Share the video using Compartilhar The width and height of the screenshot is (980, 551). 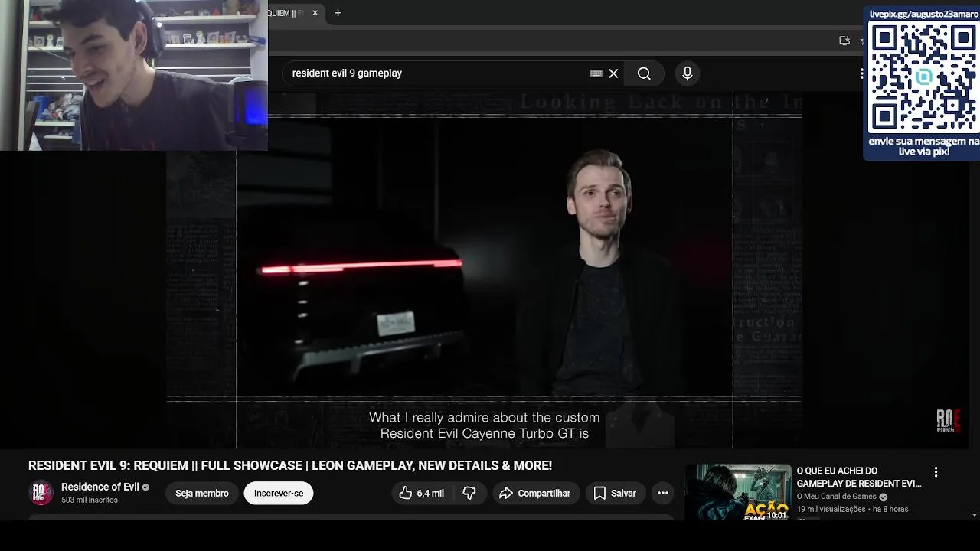click(x=535, y=494)
